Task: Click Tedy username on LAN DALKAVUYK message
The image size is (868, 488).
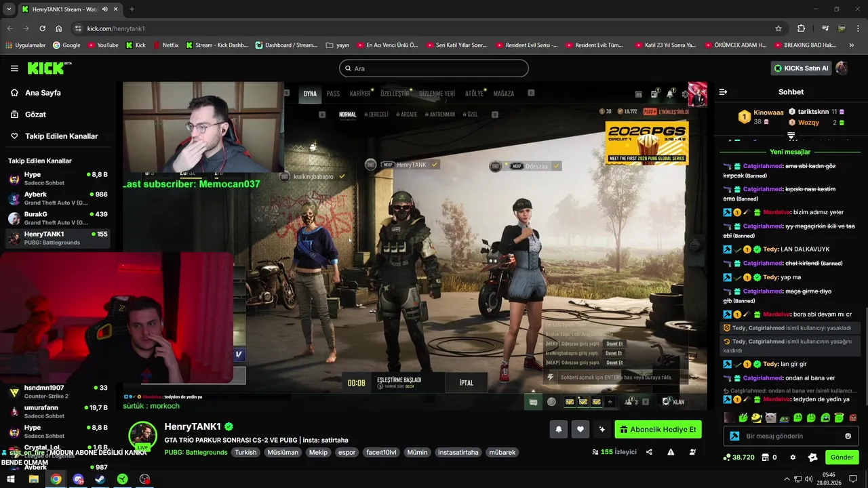Action: (x=770, y=249)
